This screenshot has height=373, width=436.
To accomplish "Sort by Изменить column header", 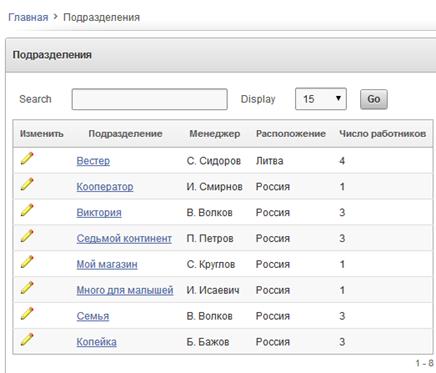I will (x=42, y=134).
